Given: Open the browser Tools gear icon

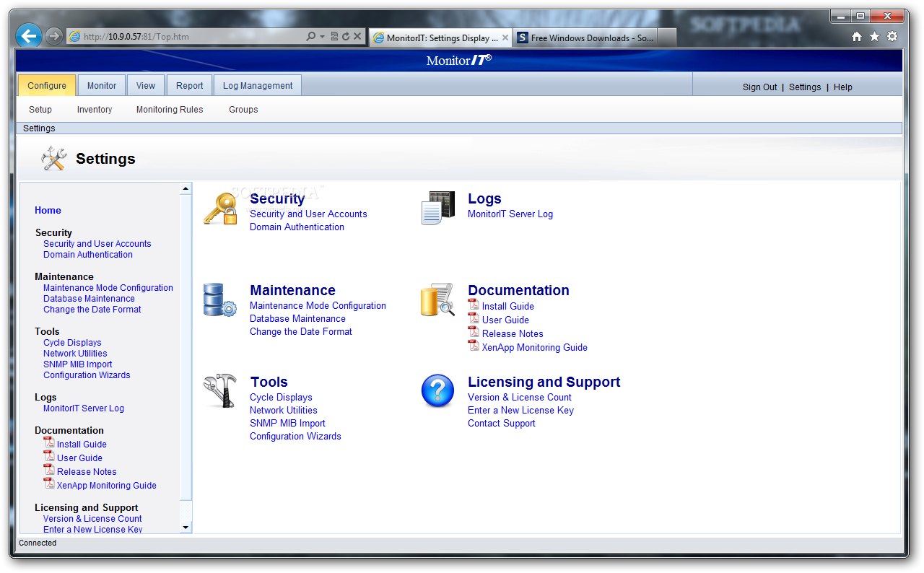Looking at the screenshot, I should [893, 36].
